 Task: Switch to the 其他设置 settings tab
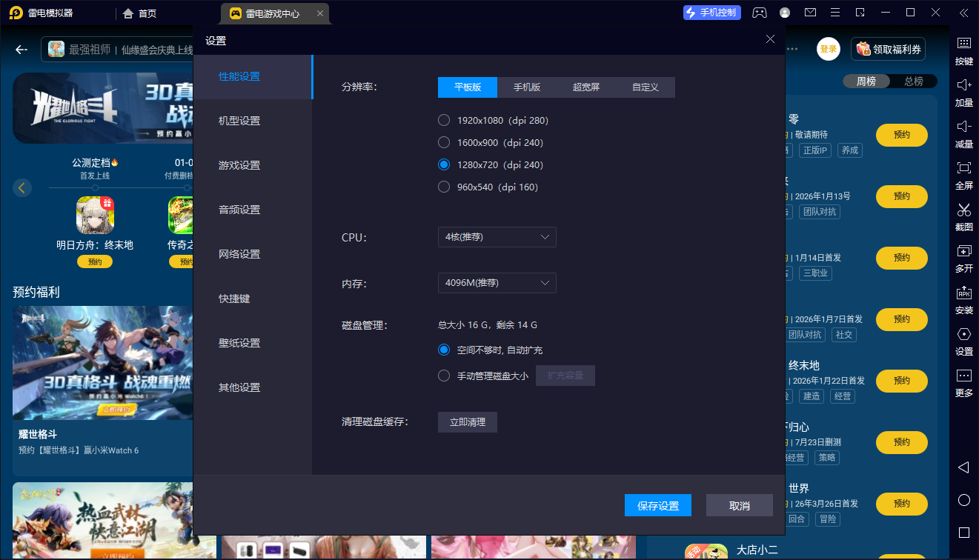coord(253,387)
